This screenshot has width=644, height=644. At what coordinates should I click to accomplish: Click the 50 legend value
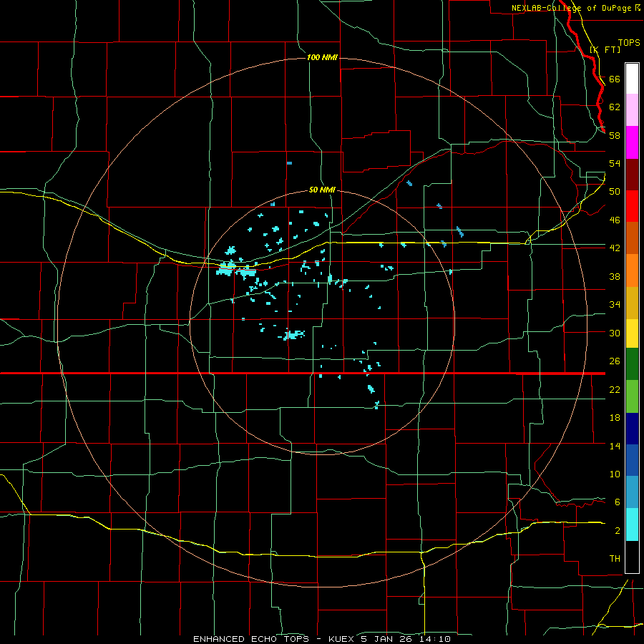pyautogui.click(x=615, y=192)
